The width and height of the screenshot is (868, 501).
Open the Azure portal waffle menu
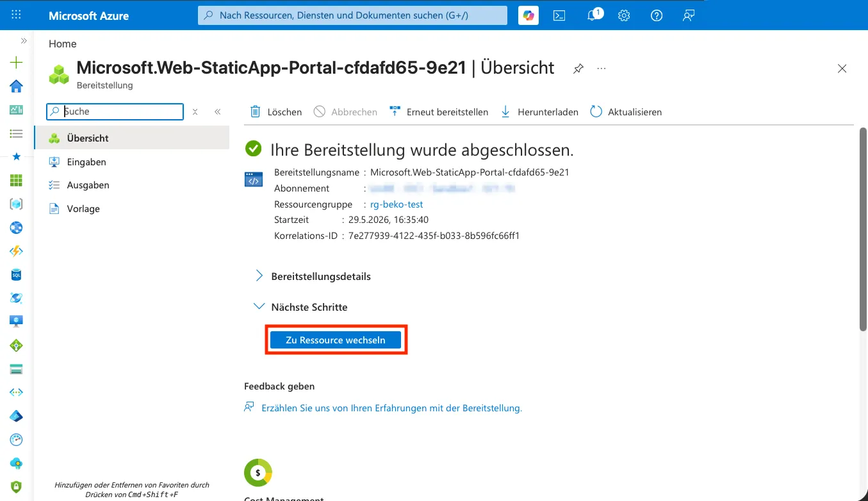pyautogui.click(x=17, y=15)
